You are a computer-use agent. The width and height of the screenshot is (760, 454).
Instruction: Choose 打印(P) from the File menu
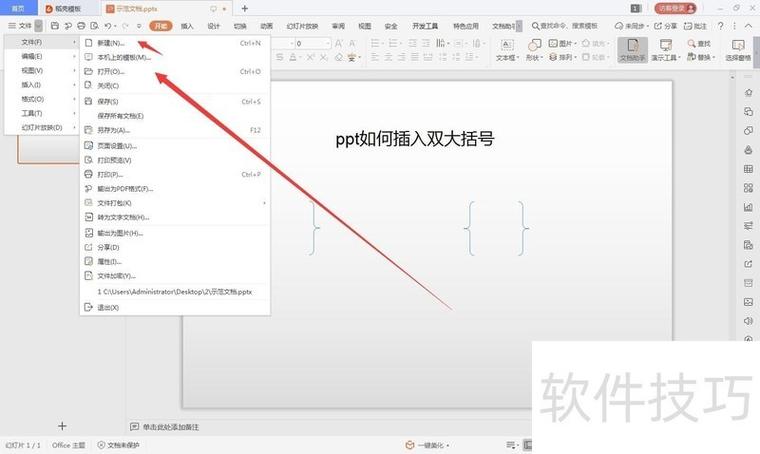pos(174,174)
